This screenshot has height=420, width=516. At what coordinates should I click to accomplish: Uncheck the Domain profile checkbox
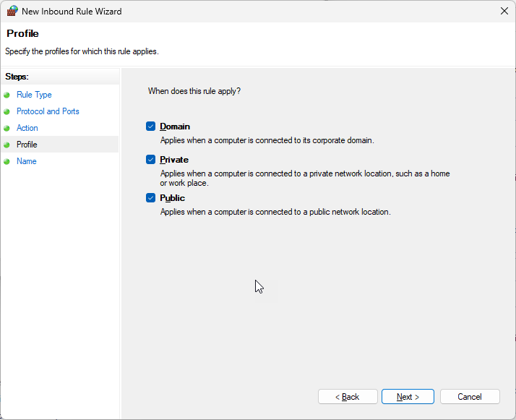151,127
